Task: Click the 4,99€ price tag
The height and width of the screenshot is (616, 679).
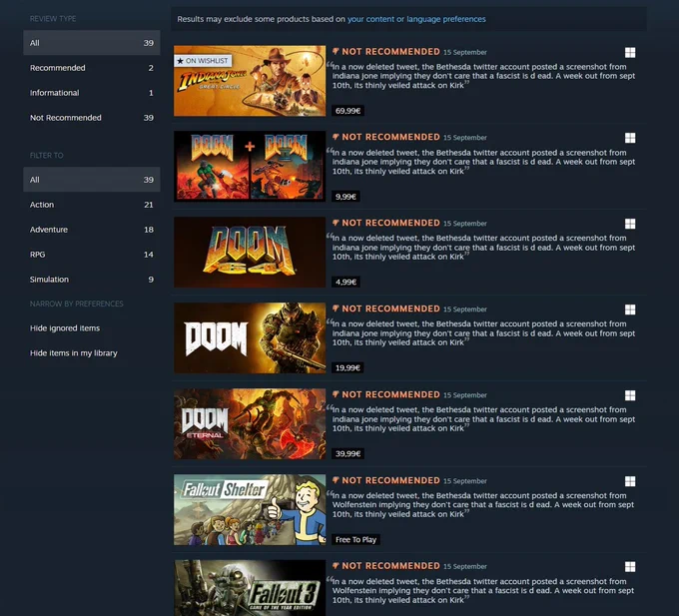Action: [345, 283]
